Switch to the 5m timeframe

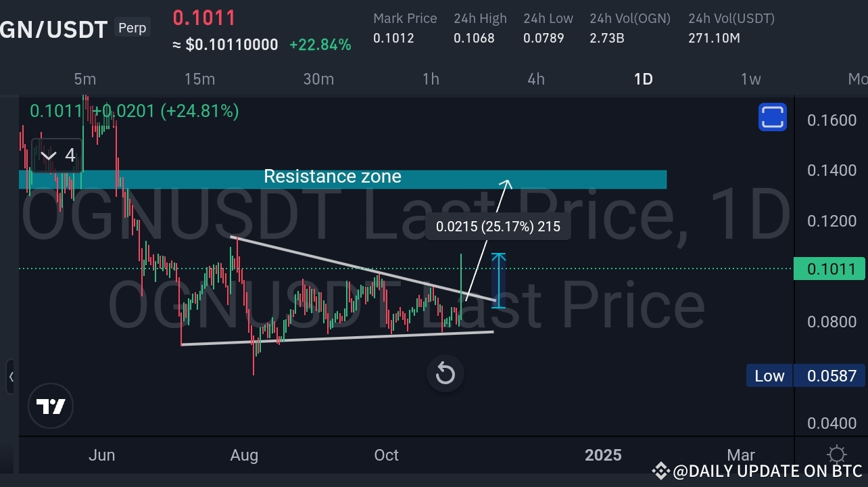pos(85,79)
